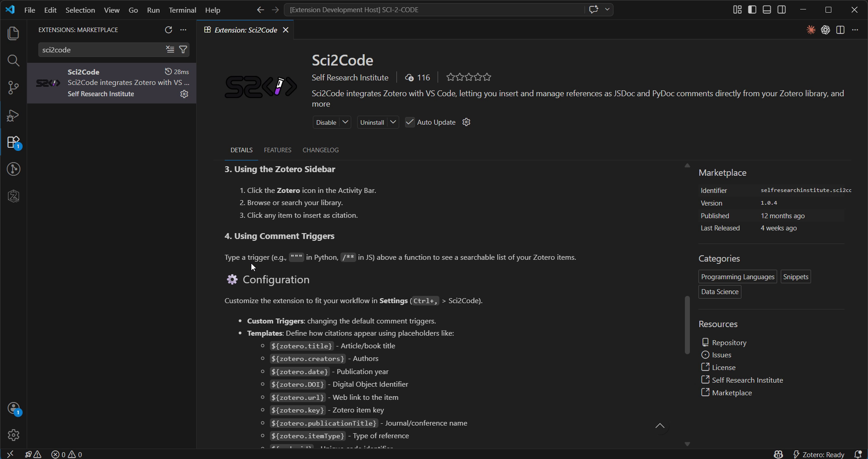Click the remote window indicator in status bar
The image size is (868, 459).
tap(10, 454)
